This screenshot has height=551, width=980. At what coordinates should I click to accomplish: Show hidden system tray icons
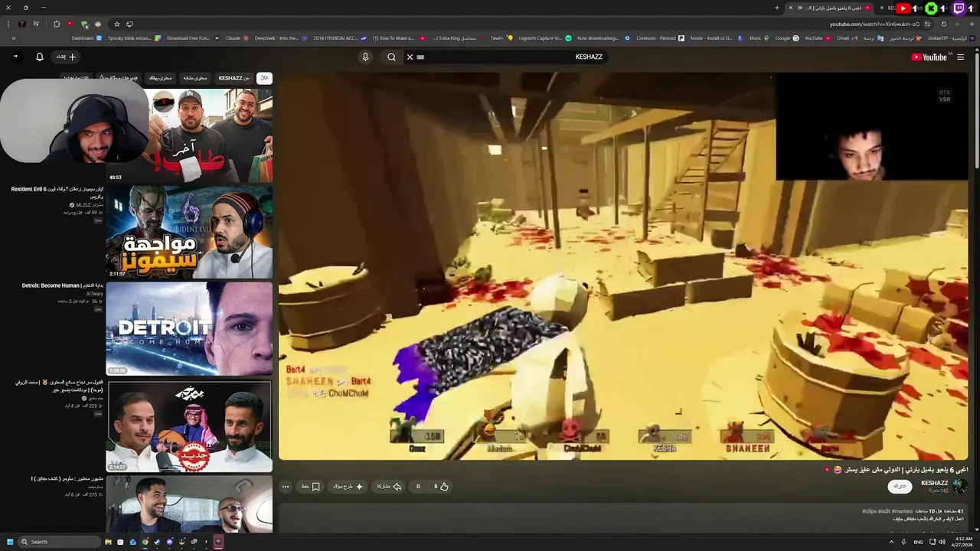point(891,542)
